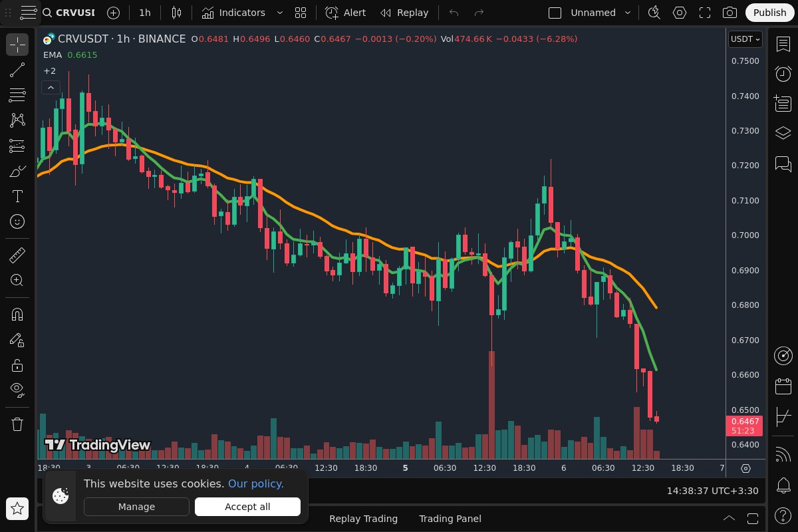The height and width of the screenshot is (532, 798).
Task: Toggle stay in drawing mode pencil-lock
Action: (17, 340)
